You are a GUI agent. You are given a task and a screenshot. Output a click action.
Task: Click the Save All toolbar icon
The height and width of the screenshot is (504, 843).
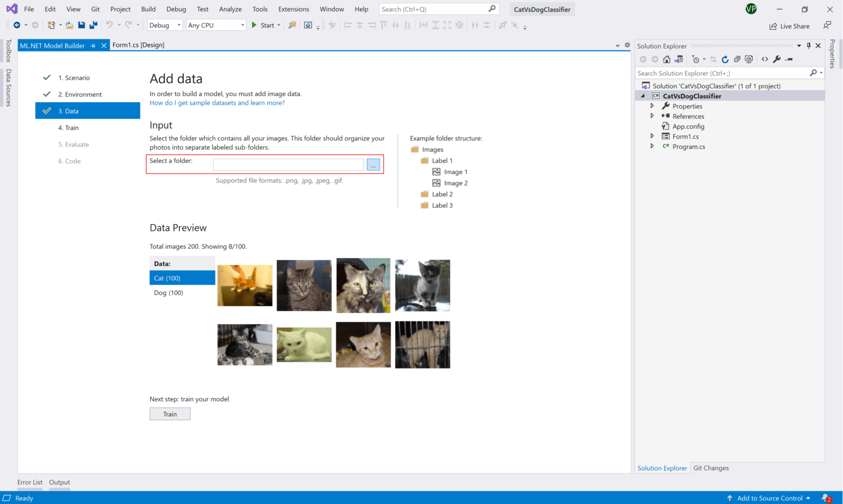tap(93, 25)
